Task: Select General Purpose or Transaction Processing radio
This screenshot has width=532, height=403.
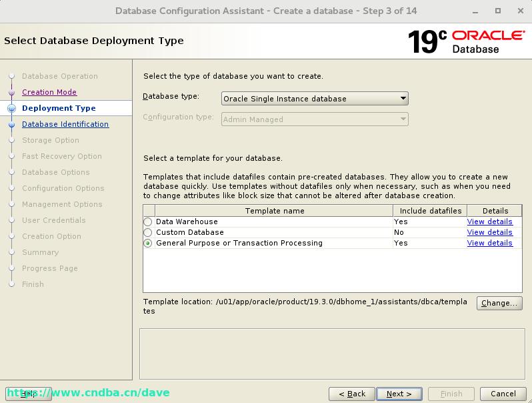Action: coord(147,244)
